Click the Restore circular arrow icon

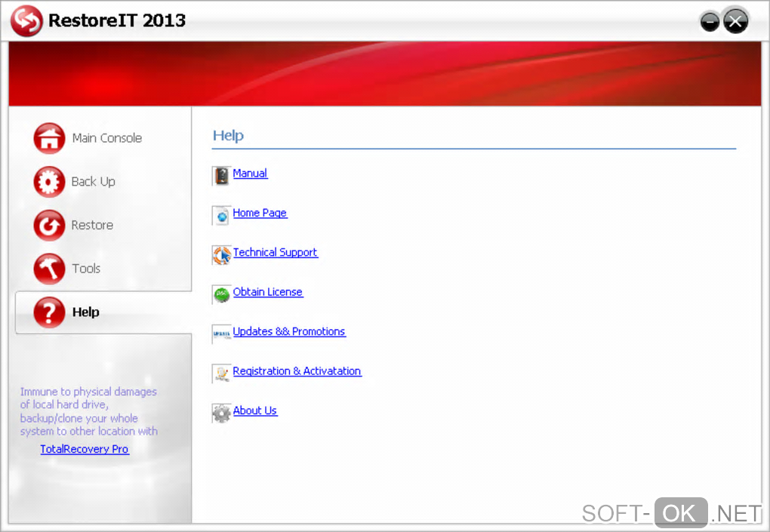coord(49,226)
